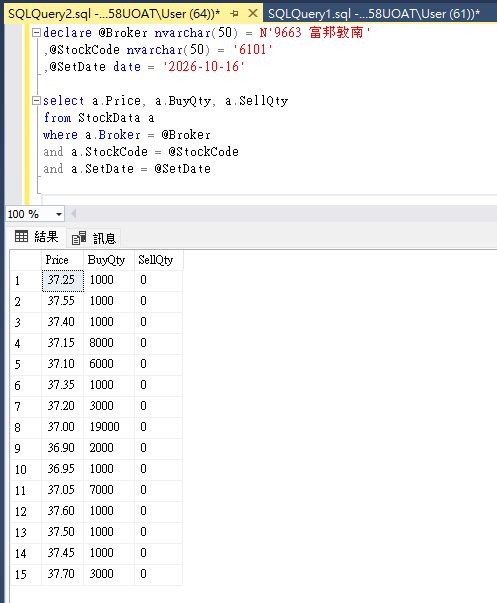Viewport: 497px width, 603px height.
Task: Select result row 1 header
Action: tap(26, 281)
